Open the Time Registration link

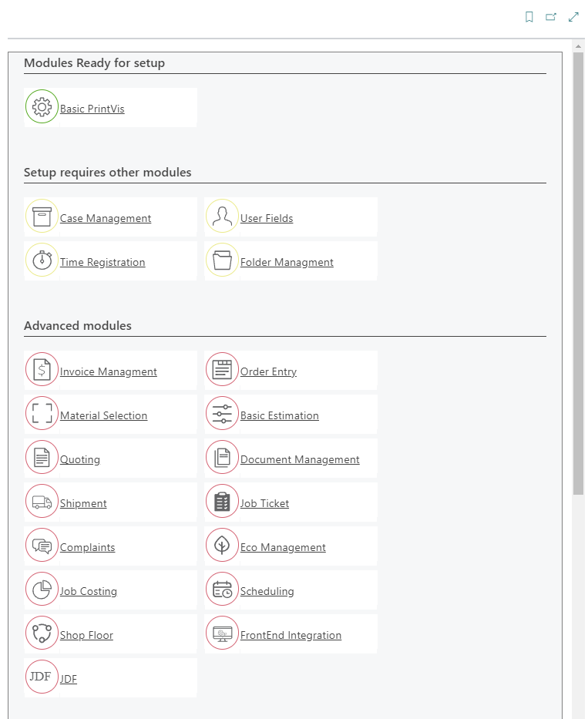pyautogui.click(x=102, y=262)
